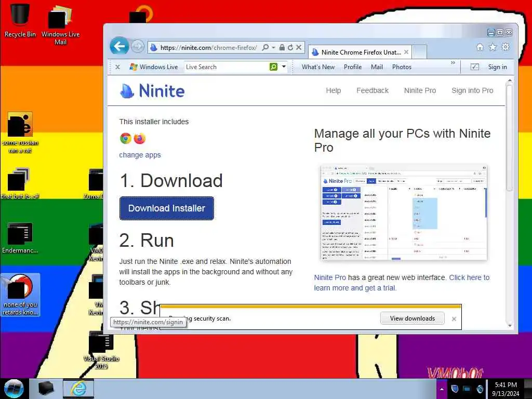Open the Ninite Pro header link
The height and width of the screenshot is (399, 532).
[x=420, y=90]
